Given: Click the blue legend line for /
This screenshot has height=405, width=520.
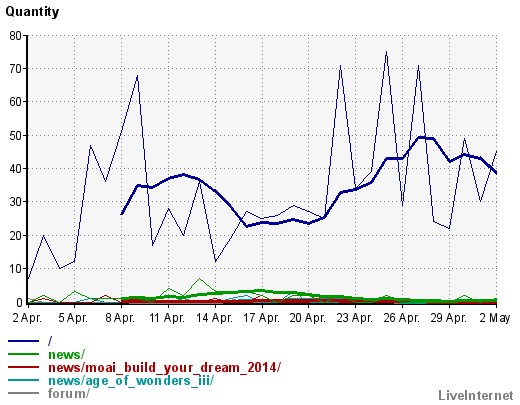Looking at the screenshot, I should [23, 341].
